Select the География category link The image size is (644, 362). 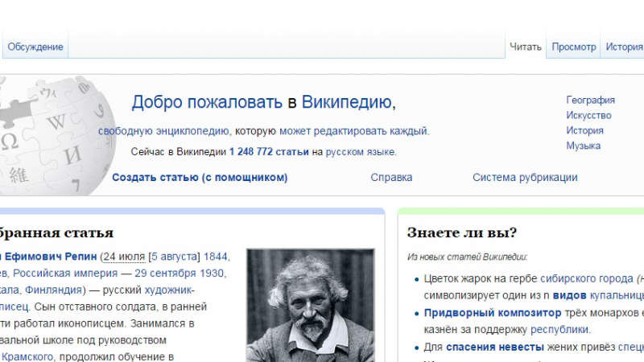tap(590, 100)
